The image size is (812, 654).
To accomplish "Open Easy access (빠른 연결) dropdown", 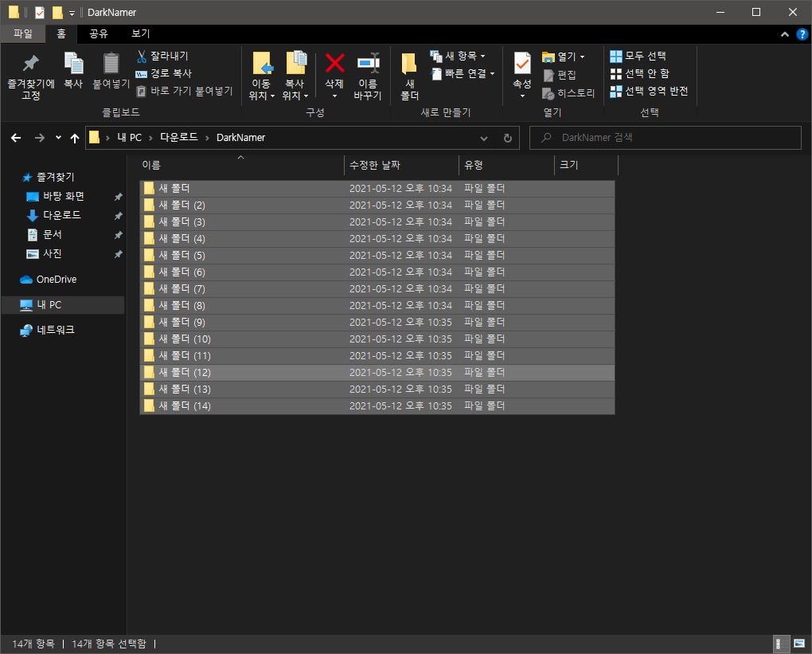I will coord(463,73).
